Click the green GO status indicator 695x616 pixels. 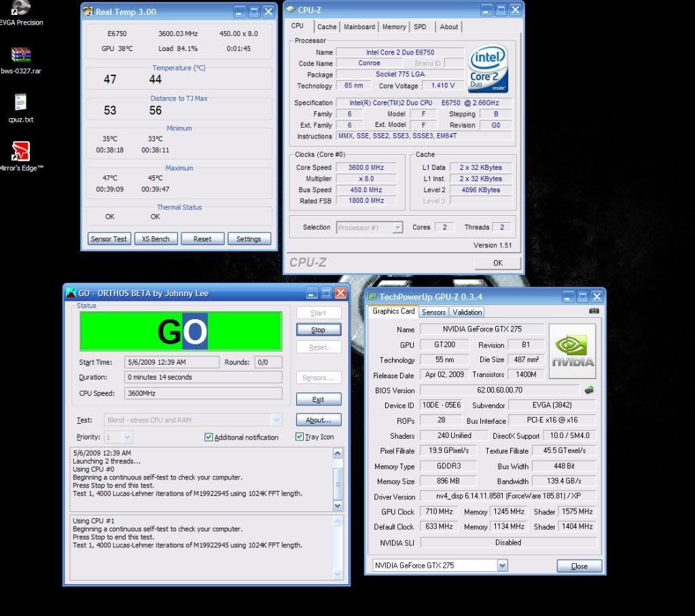click(181, 331)
